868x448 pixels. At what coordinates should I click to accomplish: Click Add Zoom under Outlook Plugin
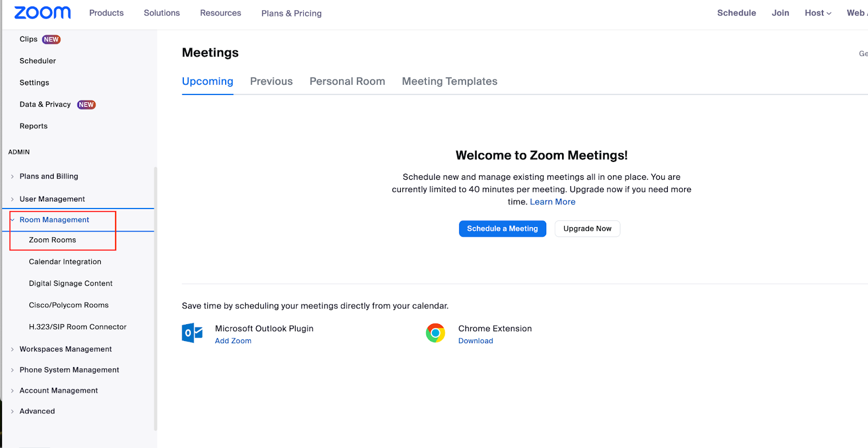[233, 341]
